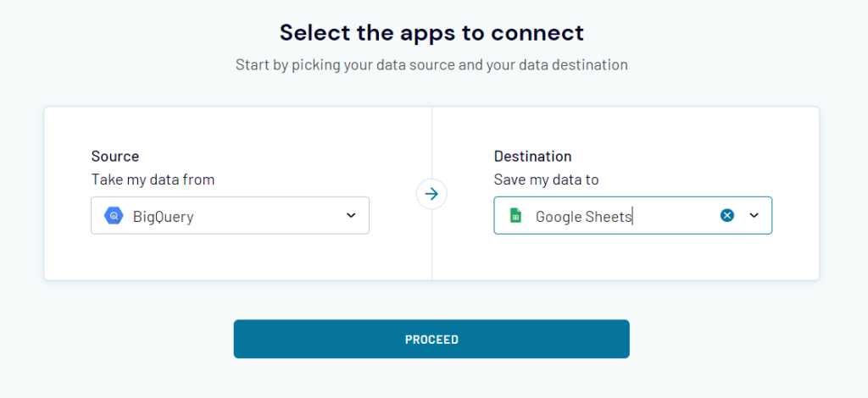Click the BigQuery text in source field
Viewport: 868px width, 398px height.
click(164, 217)
